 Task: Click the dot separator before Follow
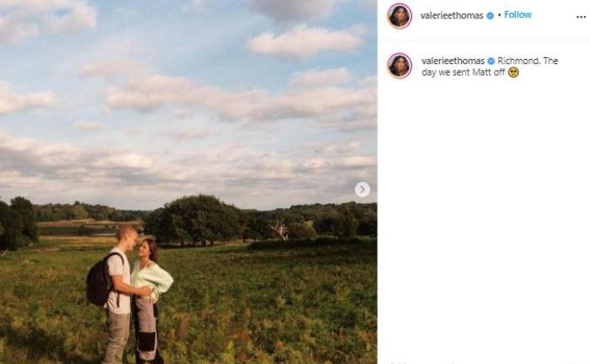(499, 15)
